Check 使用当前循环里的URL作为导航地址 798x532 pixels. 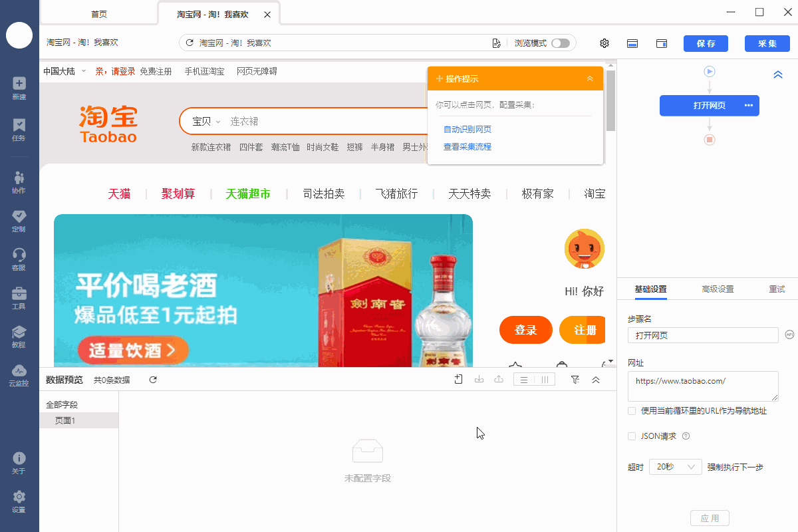[632, 411]
